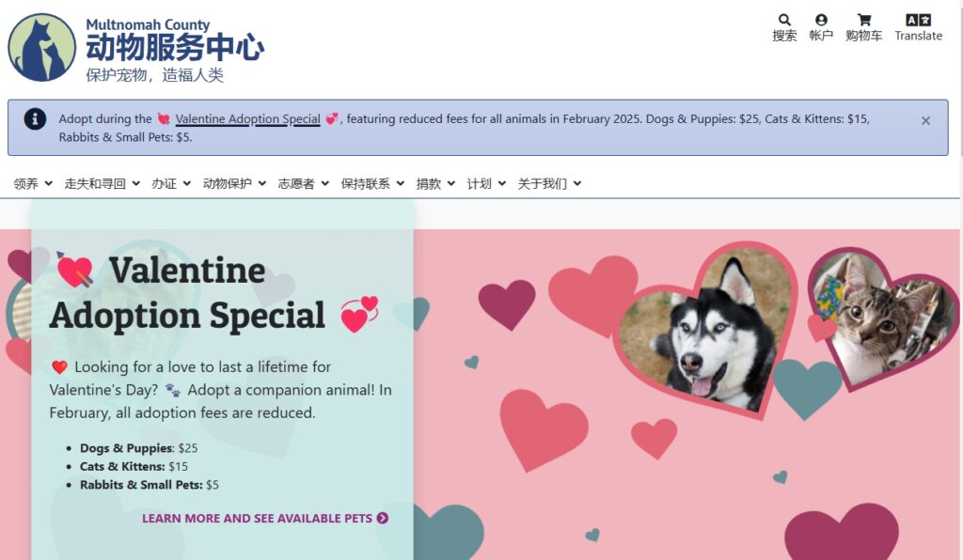This screenshot has height=560, width=963.
Task: Open the 捐款 menu item
Action: 435,183
